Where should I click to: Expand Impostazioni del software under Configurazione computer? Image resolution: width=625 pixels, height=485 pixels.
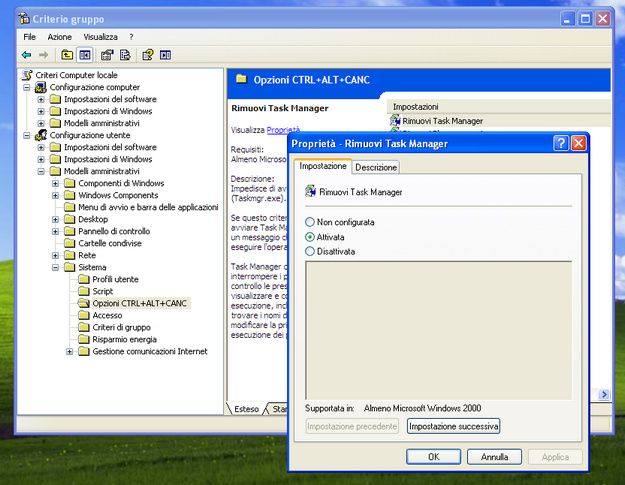pos(41,99)
